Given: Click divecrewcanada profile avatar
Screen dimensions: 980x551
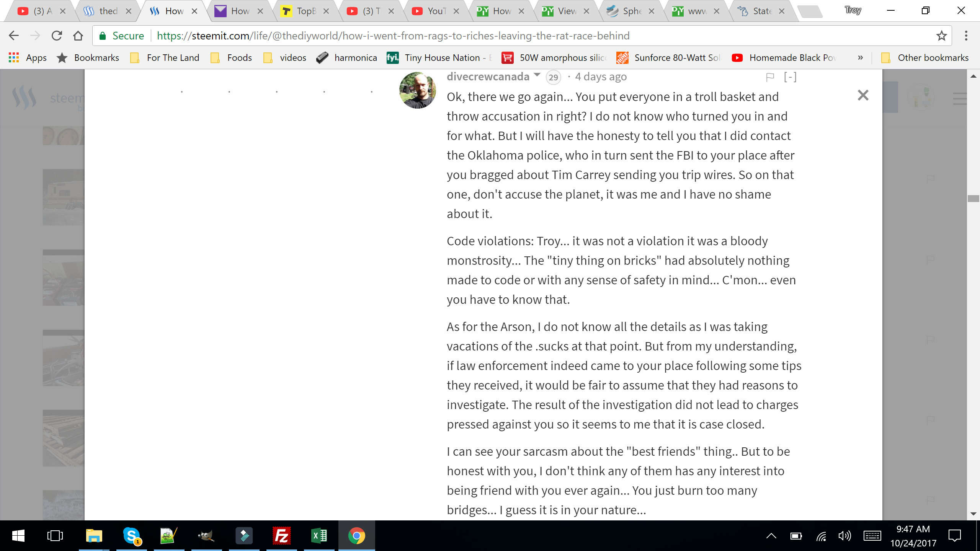Looking at the screenshot, I should 417,90.
